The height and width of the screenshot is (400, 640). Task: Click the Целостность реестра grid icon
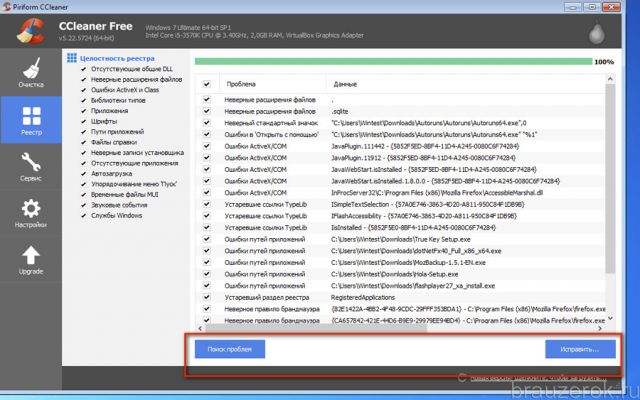72,58
